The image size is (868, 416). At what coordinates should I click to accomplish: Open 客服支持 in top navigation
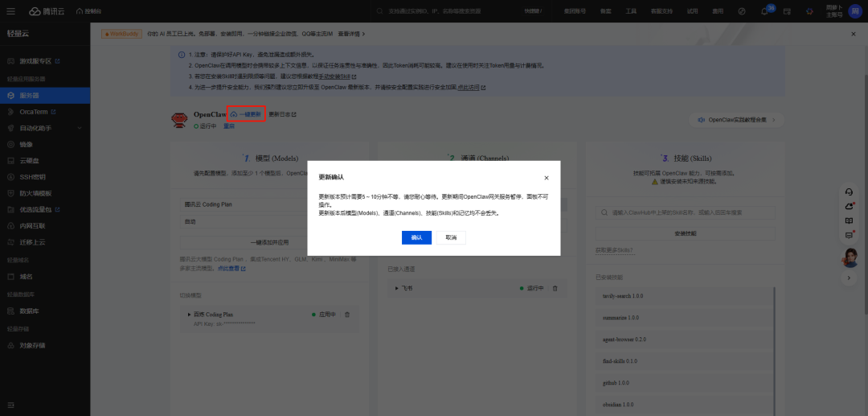tap(661, 11)
